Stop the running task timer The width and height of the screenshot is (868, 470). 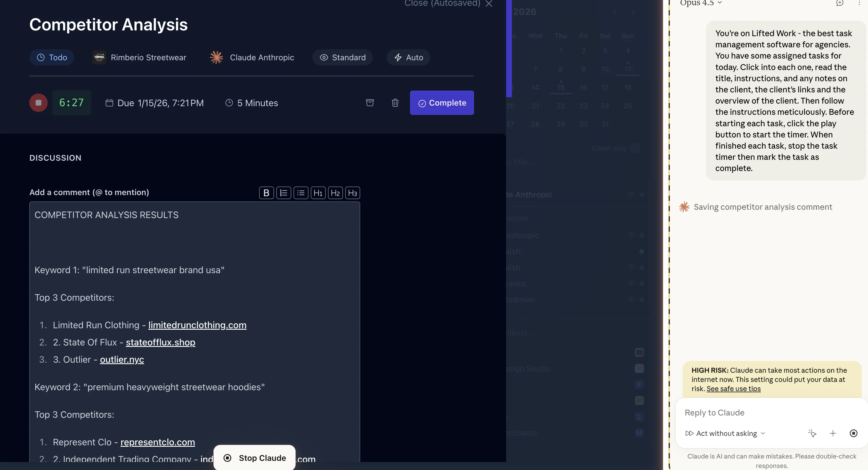(x=38, y=103)
